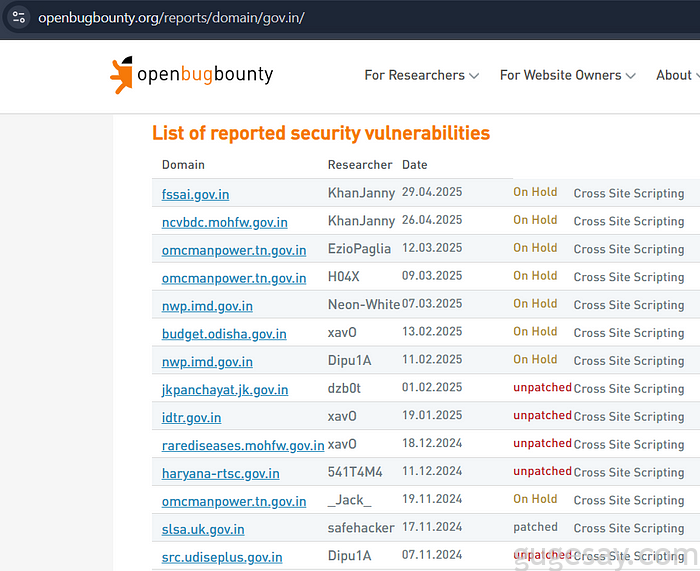Click unpatched status for jkpanchayat.jk.gov.in
Screen dimensions: 700x571
[x=542, y=387]
